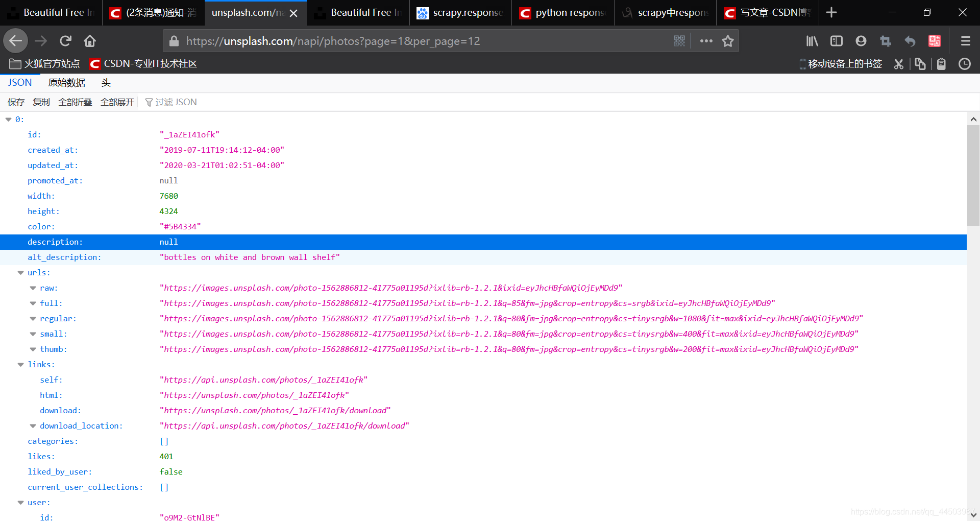Collapse the user node
Viewport: 980px width, 521px height.
coord(21,503)
